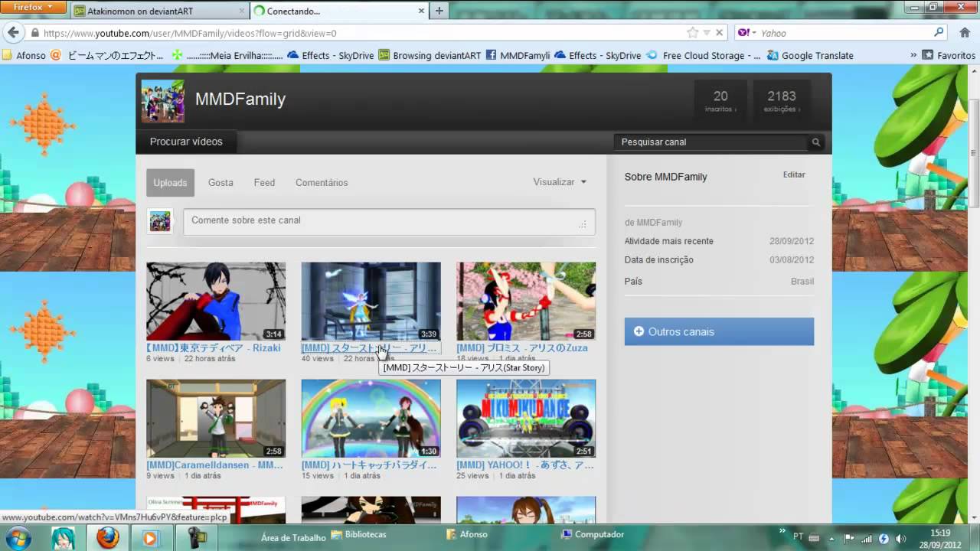Open the Windows Start orb
The width and height of the screenshot is (980, 551).
17,538
